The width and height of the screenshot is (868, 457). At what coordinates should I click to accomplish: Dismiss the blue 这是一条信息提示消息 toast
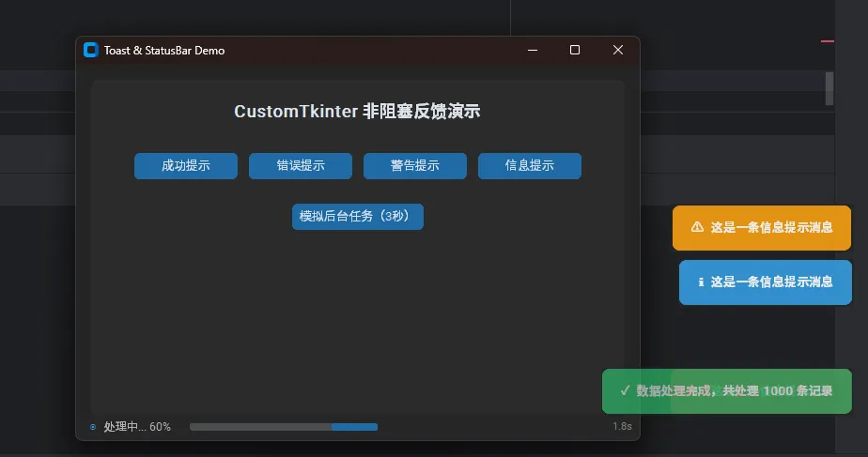tap(765, 282)
